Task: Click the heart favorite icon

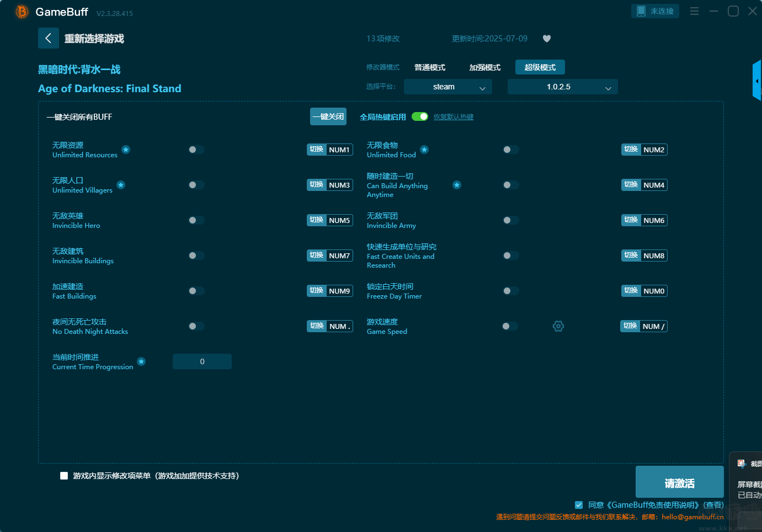Action: (547, 39)
